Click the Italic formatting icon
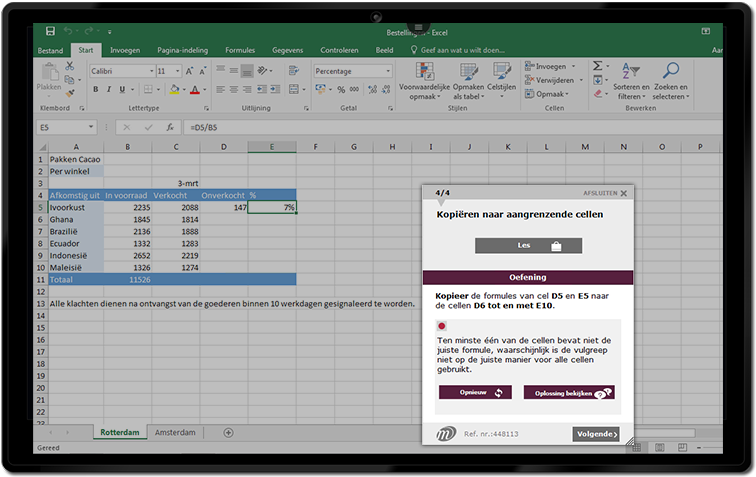 (109, 89)
